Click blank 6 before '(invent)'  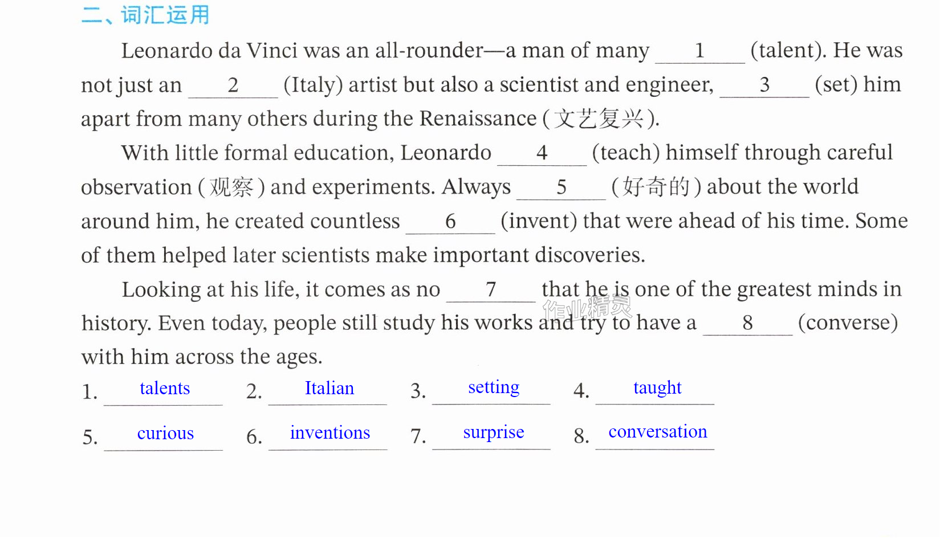coord(450,222)
